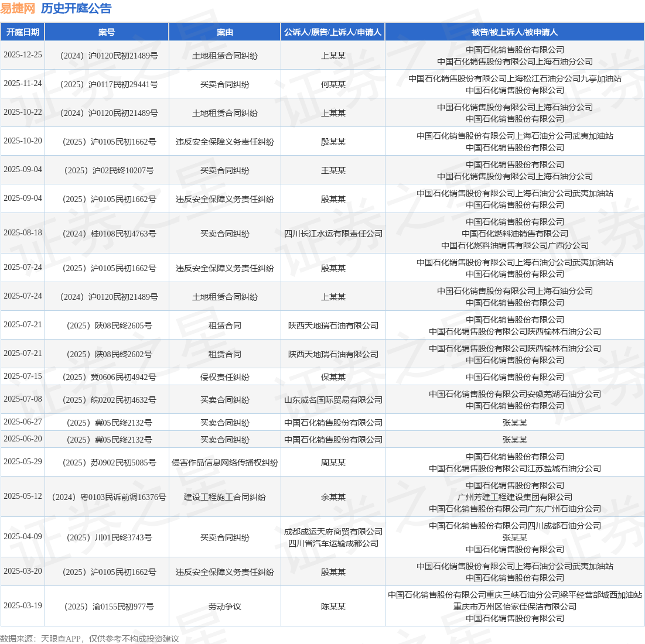Click the date 2025-10-20
645x644 pixels.
pyautogui.click(x=23, y=141)
